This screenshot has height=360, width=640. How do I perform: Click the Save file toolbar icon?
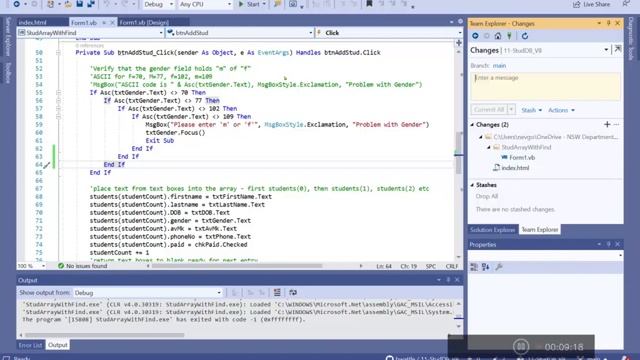tap(80, 4)
